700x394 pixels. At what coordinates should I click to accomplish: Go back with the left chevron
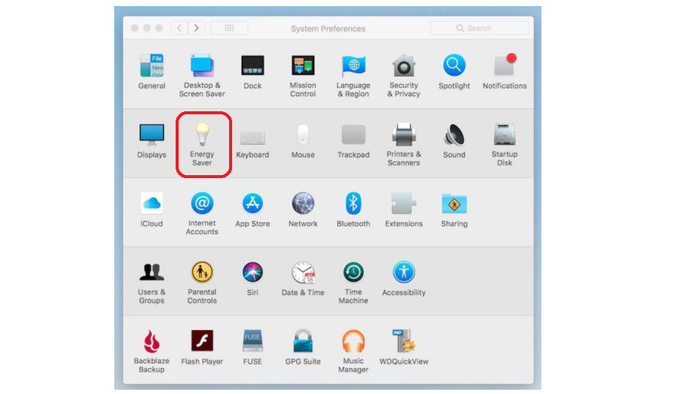click(179, 28)
